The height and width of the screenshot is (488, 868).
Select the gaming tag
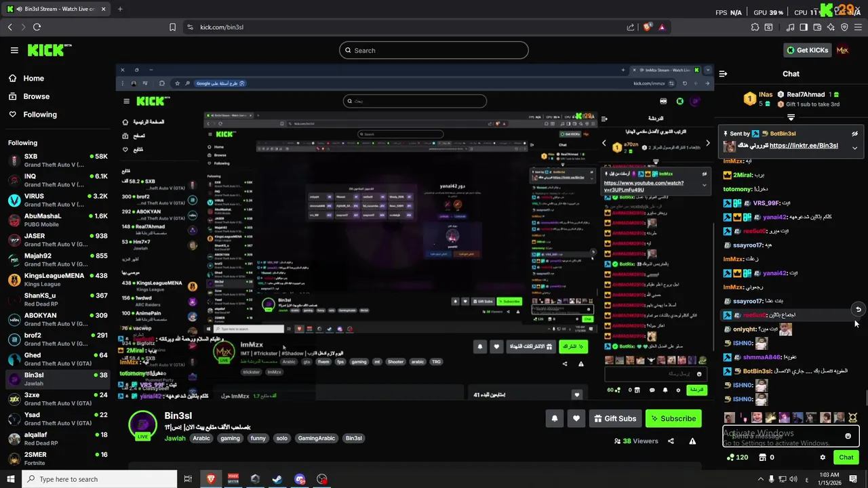click(230, 439)
